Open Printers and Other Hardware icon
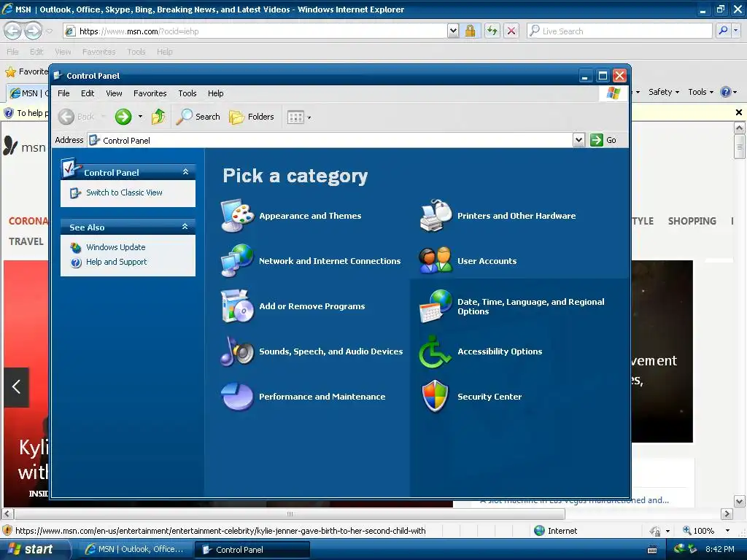This screenshot has width=747, height=560. click(436, 216)
